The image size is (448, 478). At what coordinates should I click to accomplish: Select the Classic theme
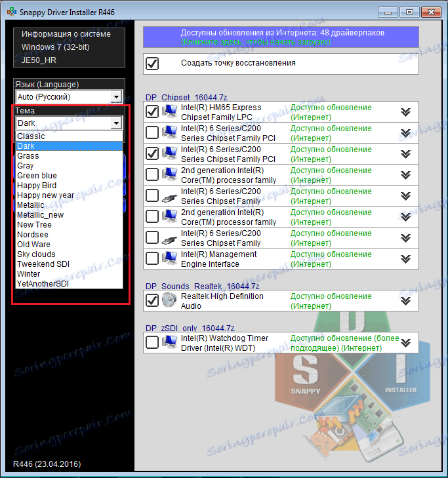point(70,136)
